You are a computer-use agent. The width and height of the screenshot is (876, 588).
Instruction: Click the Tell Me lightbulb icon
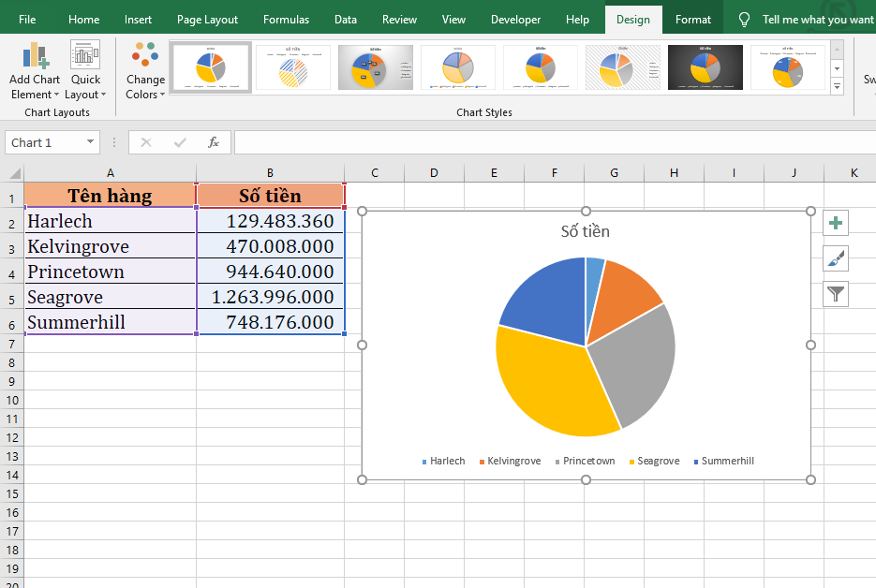(745, 20)
